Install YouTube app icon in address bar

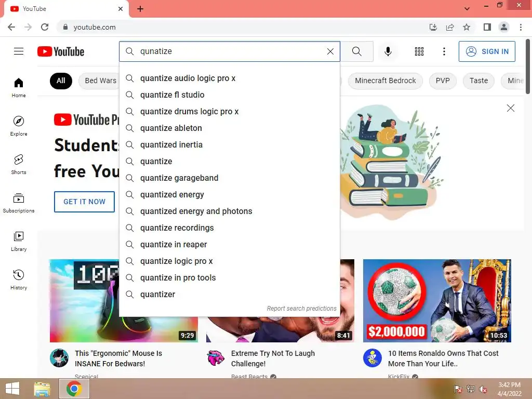pyautogui.click(x=433, y=27)
